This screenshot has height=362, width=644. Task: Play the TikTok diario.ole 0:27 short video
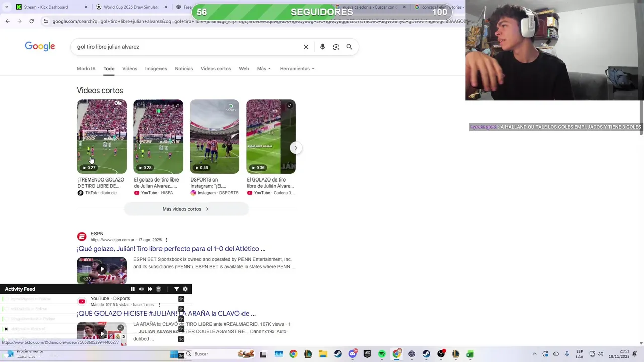102,136
